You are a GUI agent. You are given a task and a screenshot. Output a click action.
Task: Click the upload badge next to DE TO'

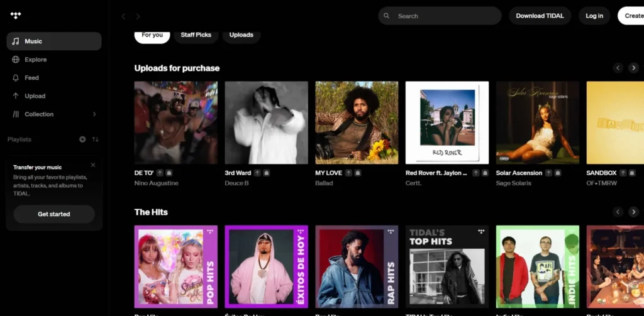pos(160,173)
